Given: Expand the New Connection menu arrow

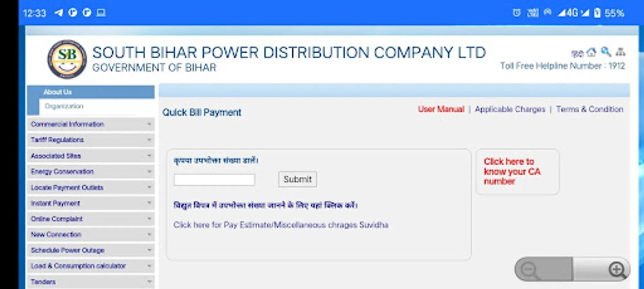Looking at the screenshot, I should (x=149, y=234).
